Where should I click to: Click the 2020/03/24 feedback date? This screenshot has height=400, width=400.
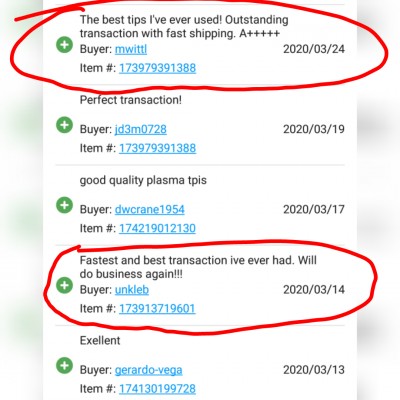click(314, 49)
